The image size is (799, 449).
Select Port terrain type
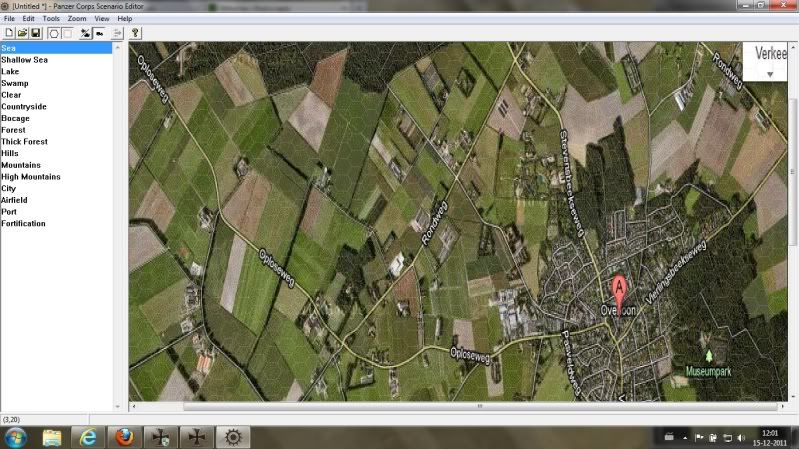click(9, 212)
